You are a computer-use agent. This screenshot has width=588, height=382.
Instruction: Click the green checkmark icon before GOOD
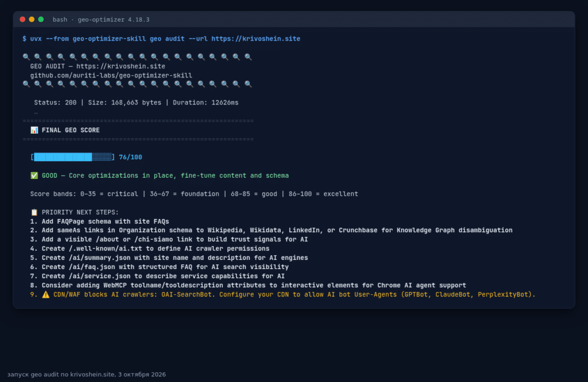tap(34, 176)
